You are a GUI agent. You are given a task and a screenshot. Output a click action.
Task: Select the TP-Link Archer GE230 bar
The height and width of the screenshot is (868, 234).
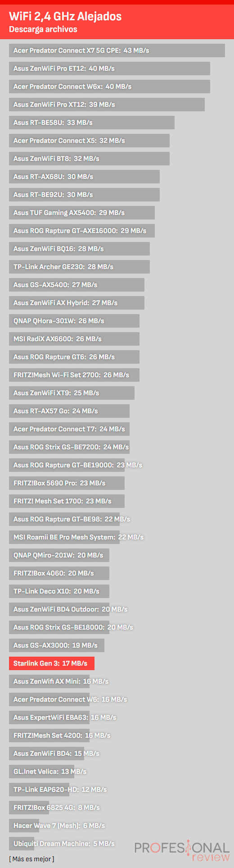(x=79, y=267)
